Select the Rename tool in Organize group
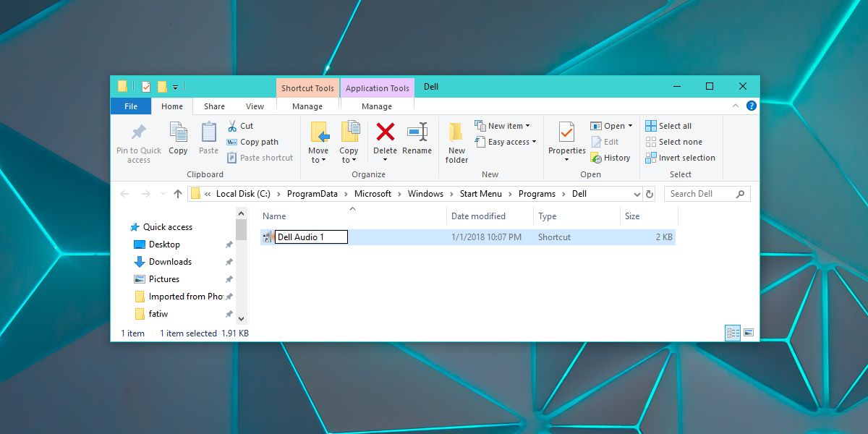The image size is (868, 434). pos(417,139)
